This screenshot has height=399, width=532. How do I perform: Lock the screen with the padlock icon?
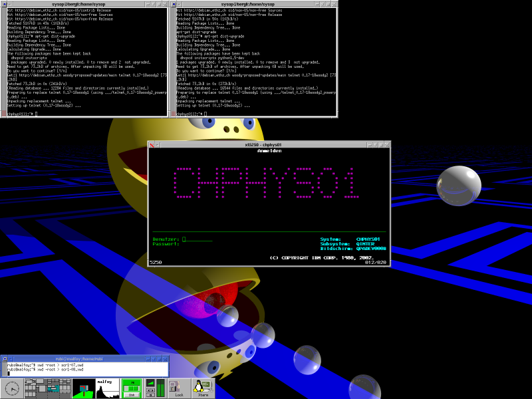[179, 388]
